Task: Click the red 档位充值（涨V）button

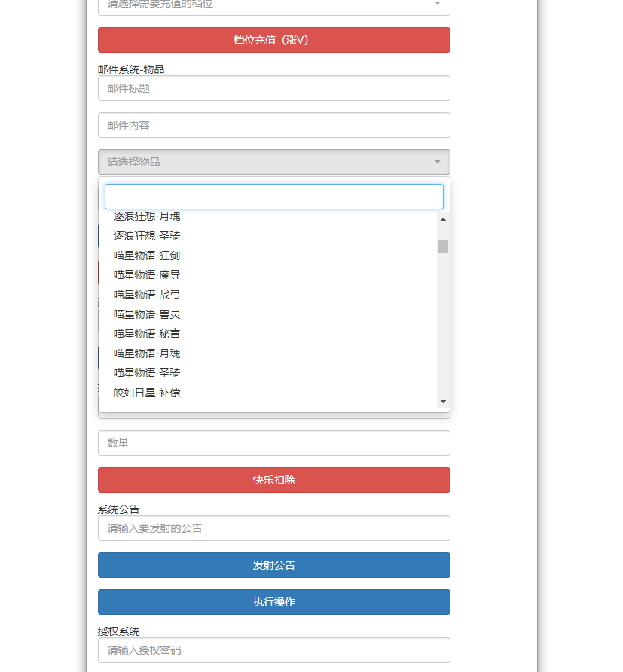Action: (x=273, y=40)
